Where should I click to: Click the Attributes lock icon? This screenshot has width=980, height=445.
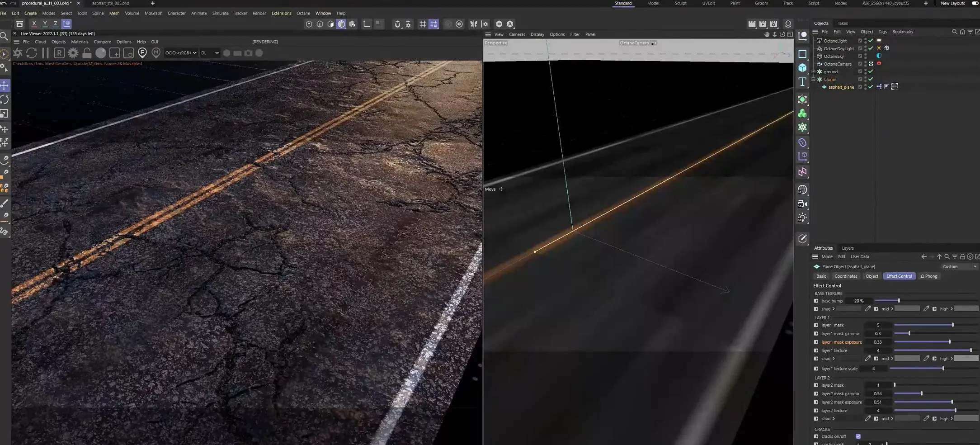tap(962, 256)
